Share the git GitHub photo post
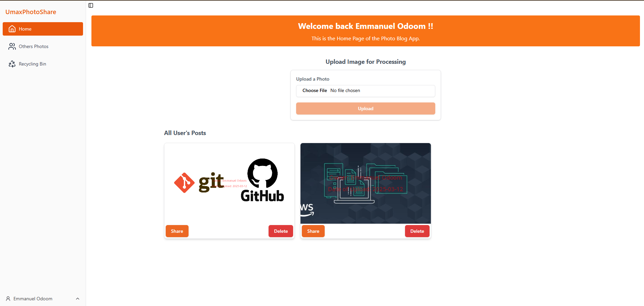 (177, 231)
